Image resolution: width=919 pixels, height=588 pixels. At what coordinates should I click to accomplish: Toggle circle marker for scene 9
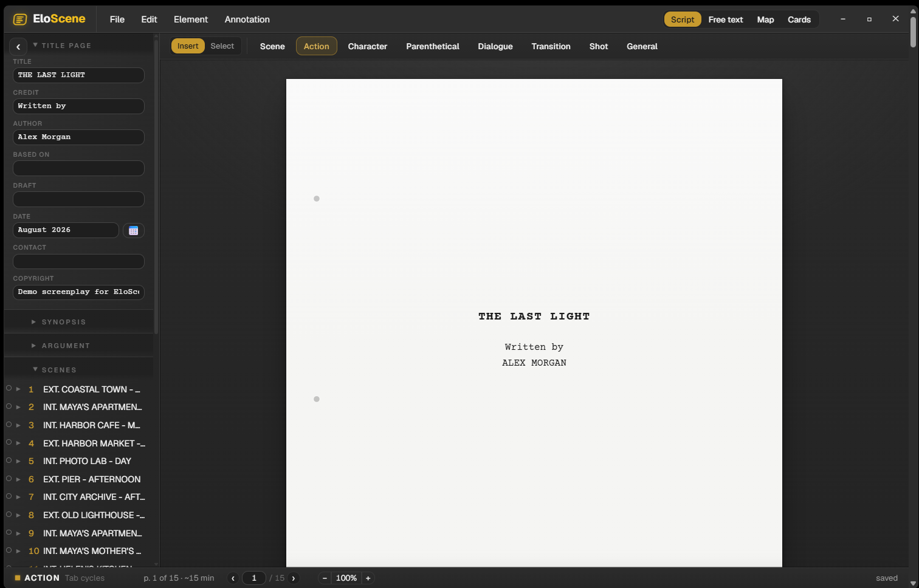[x=9, y=532]
